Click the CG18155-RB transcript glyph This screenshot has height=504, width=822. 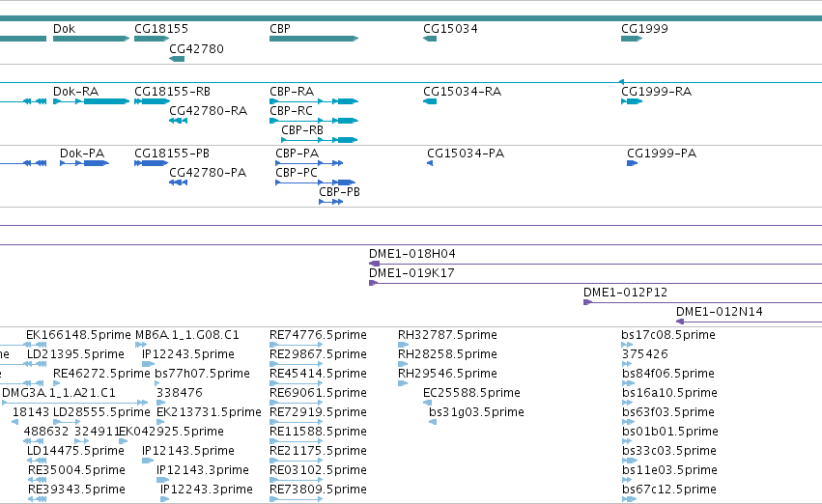click(x=152, y=101)
